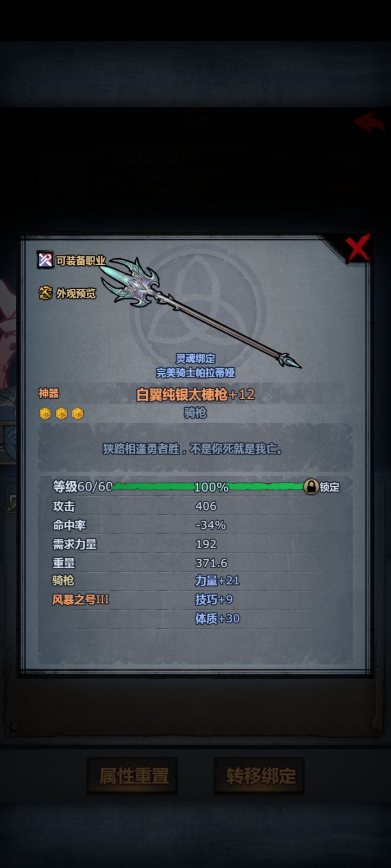
Task: Click the red back arrow at top
Action: click(x=370, y=123)
